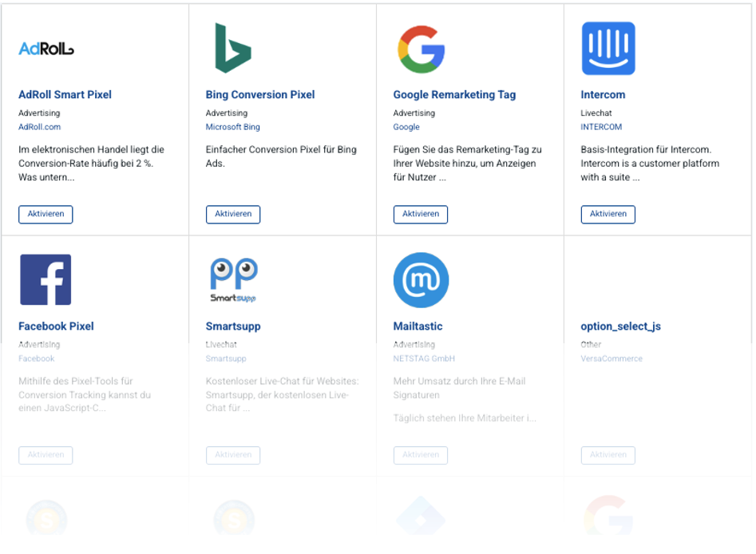Activate Mailtastic with Aktivieren button
The width and height of the screenshot is (756, 554).
coord(421,455)
